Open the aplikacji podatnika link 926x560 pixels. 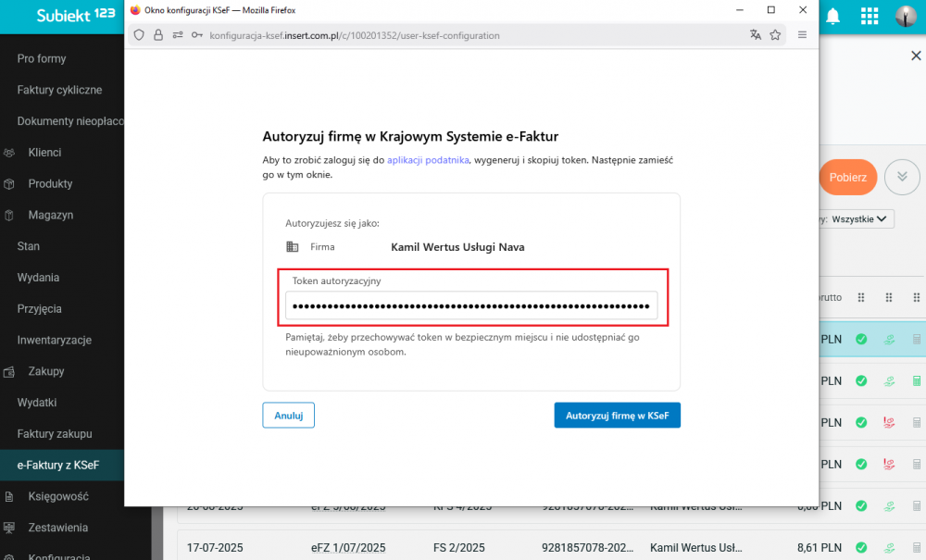point(428,160)
